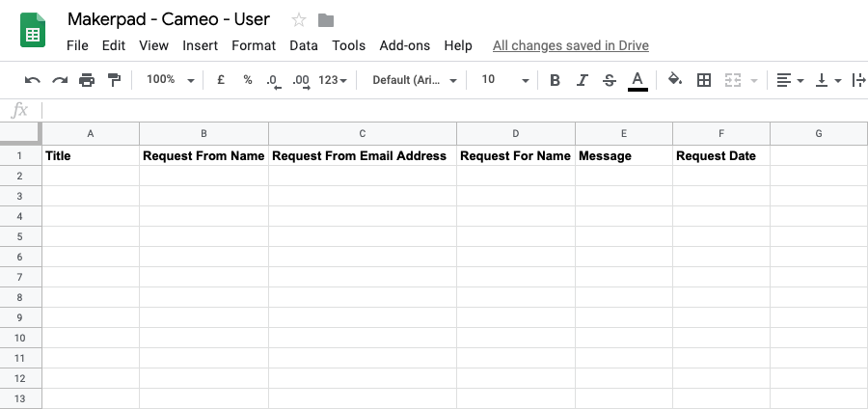
Task: Select the Request From Email Address cell
Action: (363, 155)
